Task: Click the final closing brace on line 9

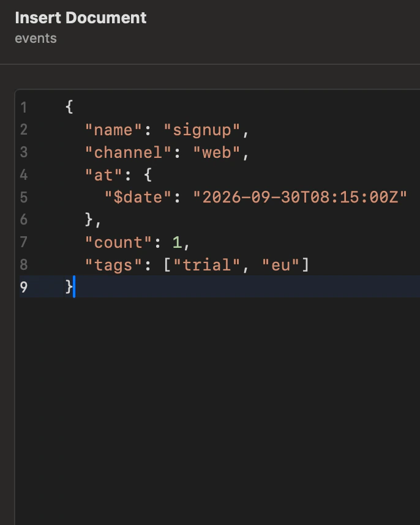Action: click(69, 287)
